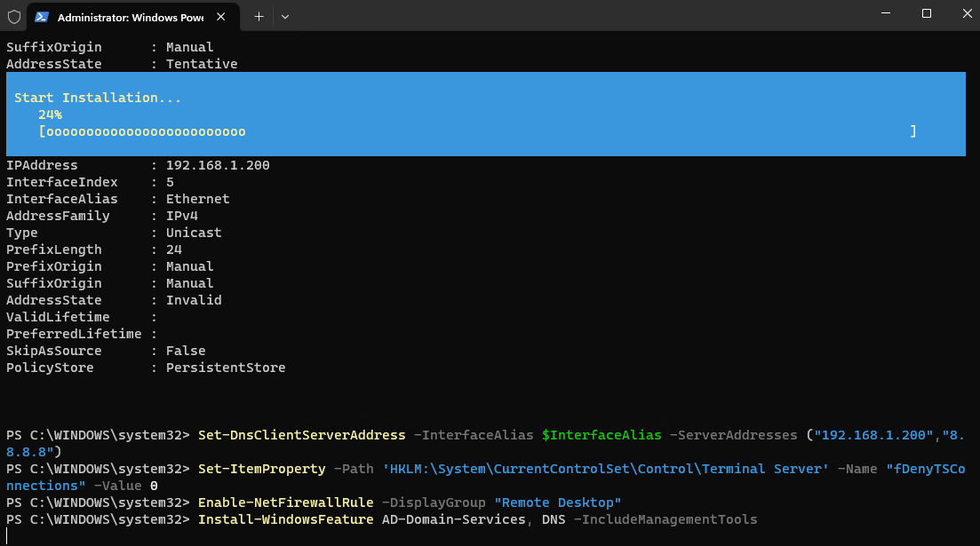Open a new tab with the plus button
The height and width of the screenshot is (546, 980).
pos(259,17)
